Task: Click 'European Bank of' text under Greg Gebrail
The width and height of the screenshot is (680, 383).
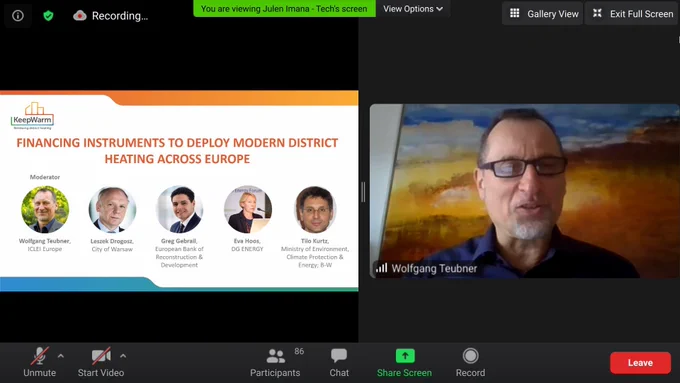Action: [x=179, y=249]
